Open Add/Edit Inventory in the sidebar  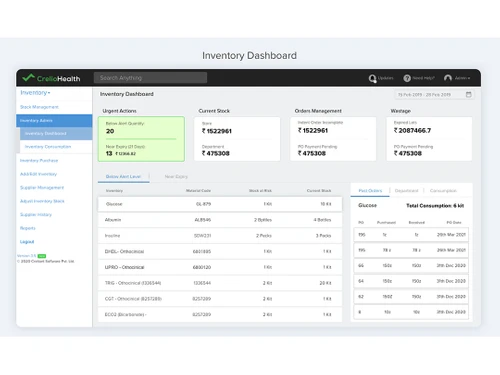tap(38, 174)
